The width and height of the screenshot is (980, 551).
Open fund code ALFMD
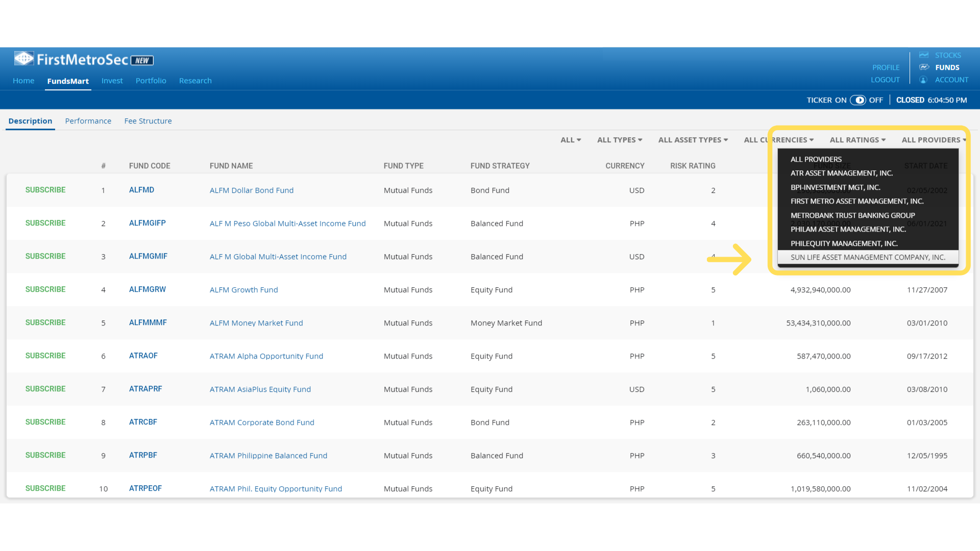[x=141, y=190]
